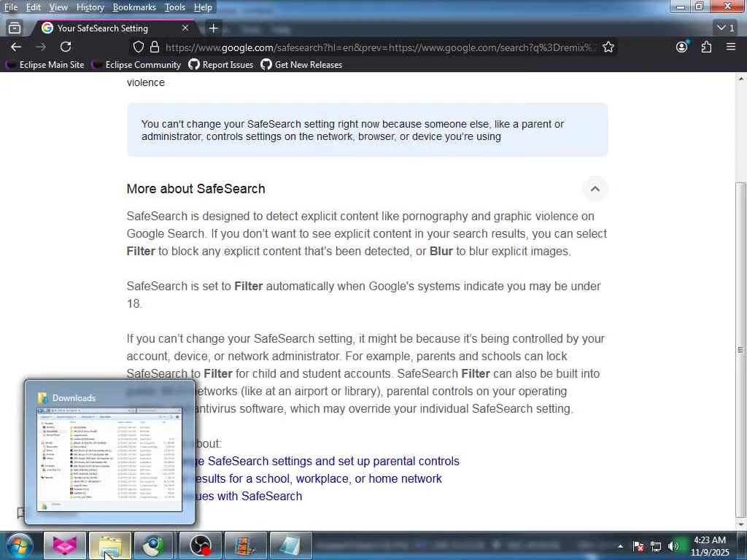Open a new browser tab
This screenshot has height=560, width=747.
(x=214, y=28)
